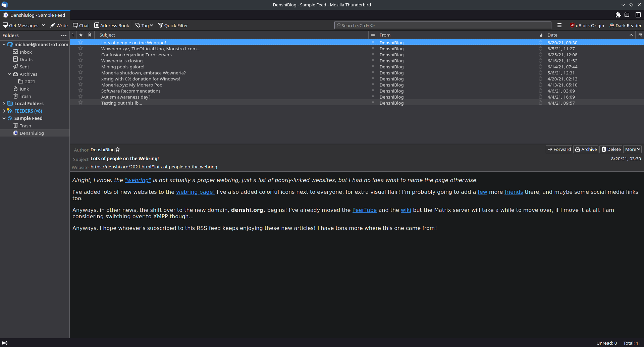Click the online status icon in status bar
This screenshot has height=347, width=644.
point(5,343)
